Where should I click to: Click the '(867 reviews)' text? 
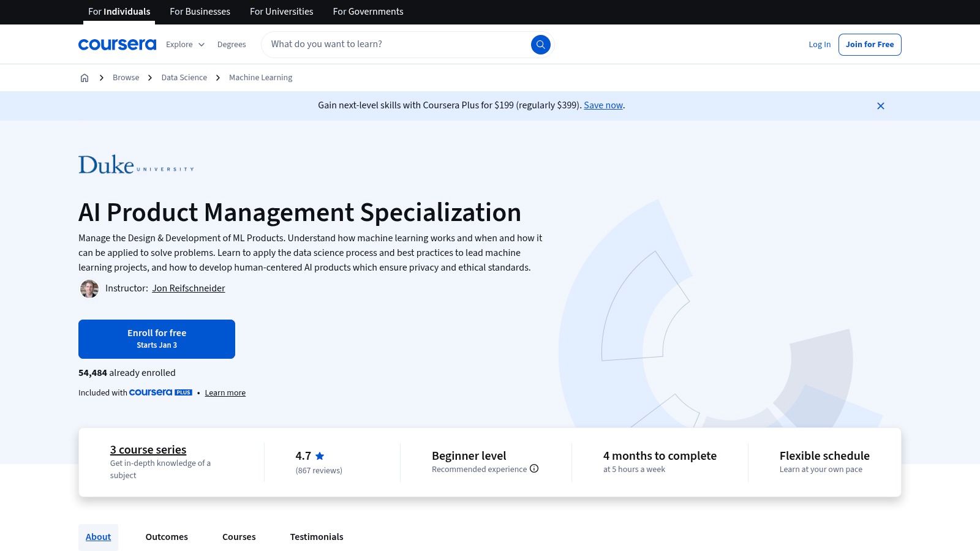click(x=318, y=470)
